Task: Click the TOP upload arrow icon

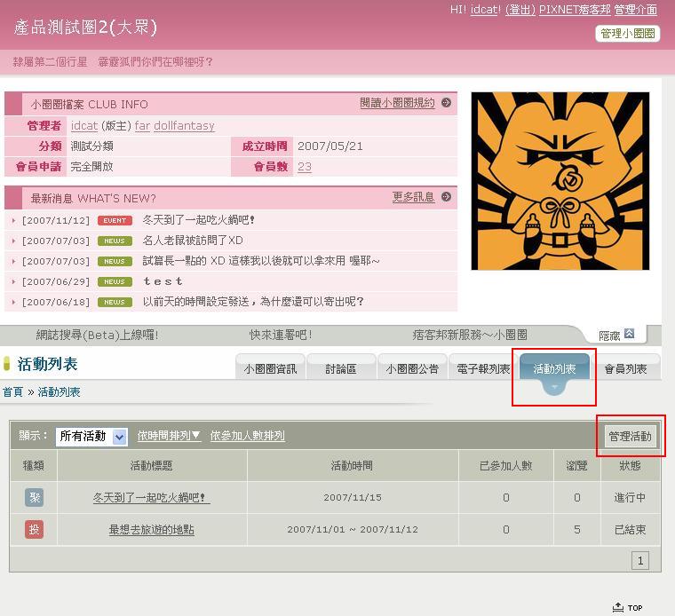Action: pos(618,607)
